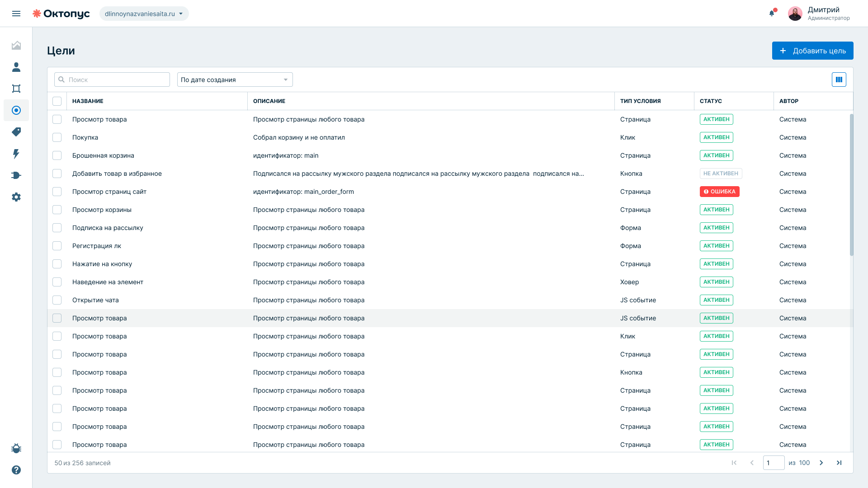Click the notifications bell icon
Image resolution: width=868 pixels, height=488 pixels.
coord(772,13)
